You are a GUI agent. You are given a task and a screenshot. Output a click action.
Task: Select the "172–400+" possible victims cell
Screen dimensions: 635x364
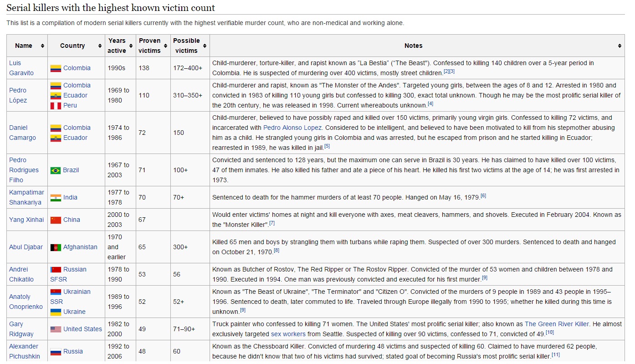pos(190,68)
